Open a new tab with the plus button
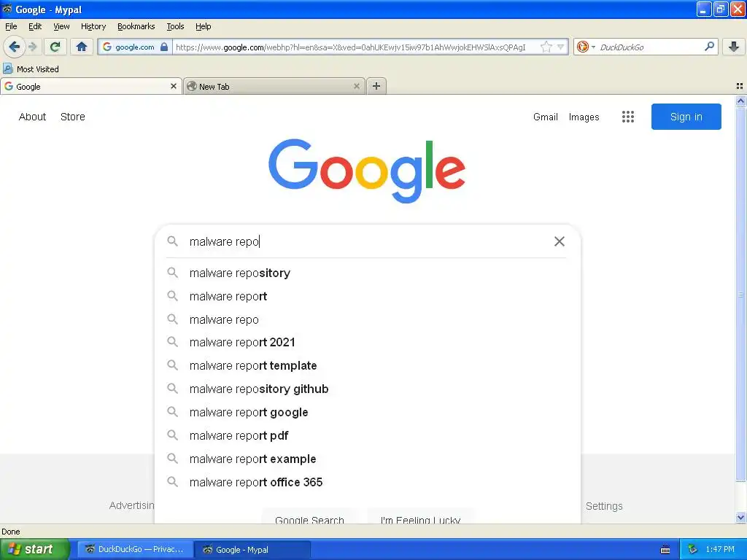Image resolution: width=747 pixels, height=560 pixels. (x=376, y=86)
